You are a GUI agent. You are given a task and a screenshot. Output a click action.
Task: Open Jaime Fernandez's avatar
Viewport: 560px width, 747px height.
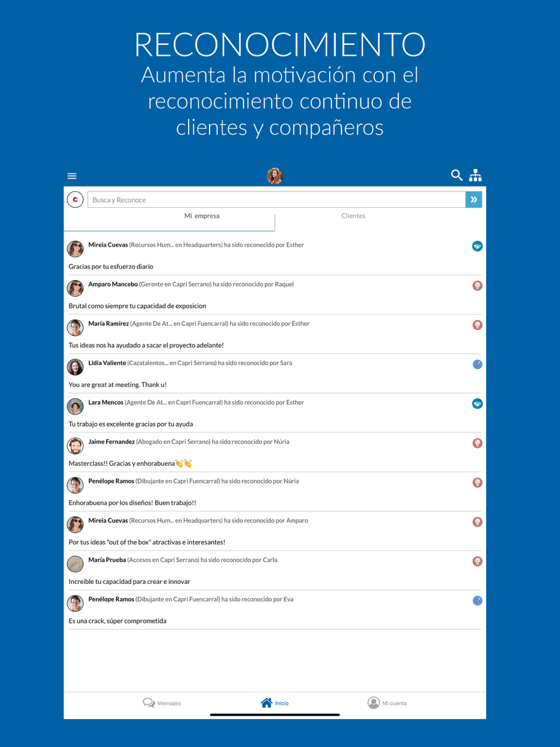coord(75,446)
